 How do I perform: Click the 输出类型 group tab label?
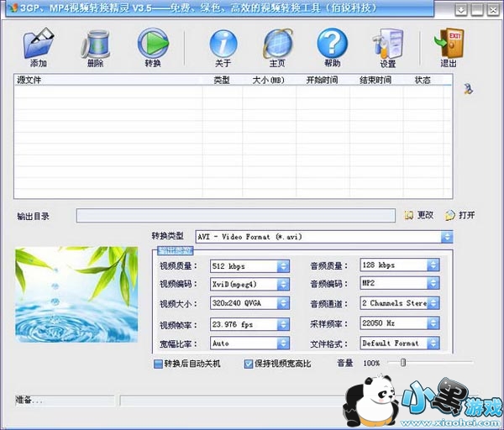176,250
